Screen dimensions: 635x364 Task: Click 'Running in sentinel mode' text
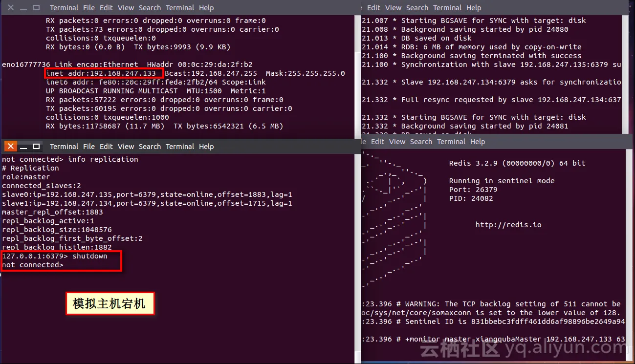tap(502, 181)
